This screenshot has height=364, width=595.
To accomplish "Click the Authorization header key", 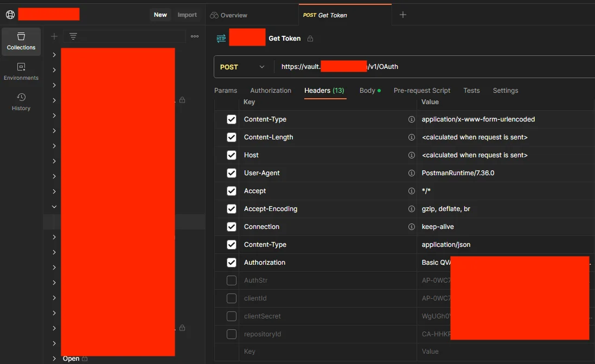I will pos(265,262).
